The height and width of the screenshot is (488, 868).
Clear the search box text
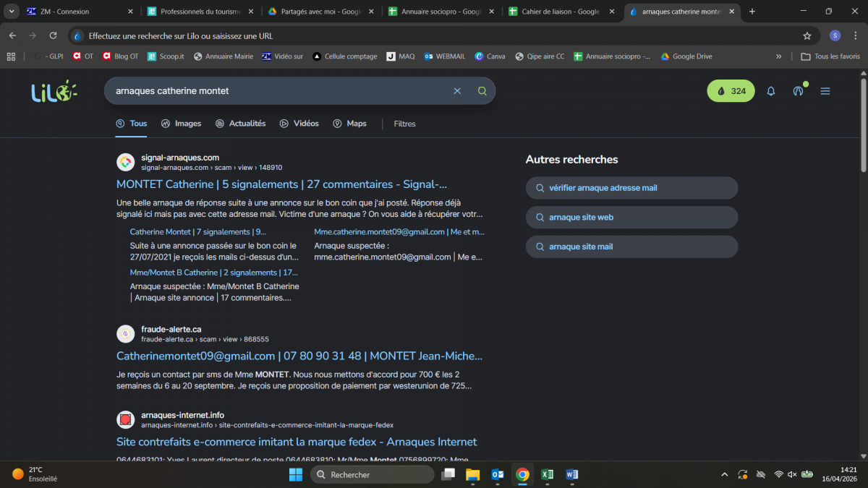click(457, 91)
